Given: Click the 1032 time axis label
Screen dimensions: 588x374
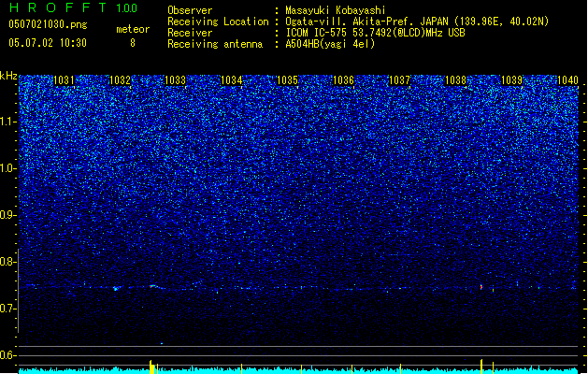Looking at the screenshot, I should (x=120, y=80).
